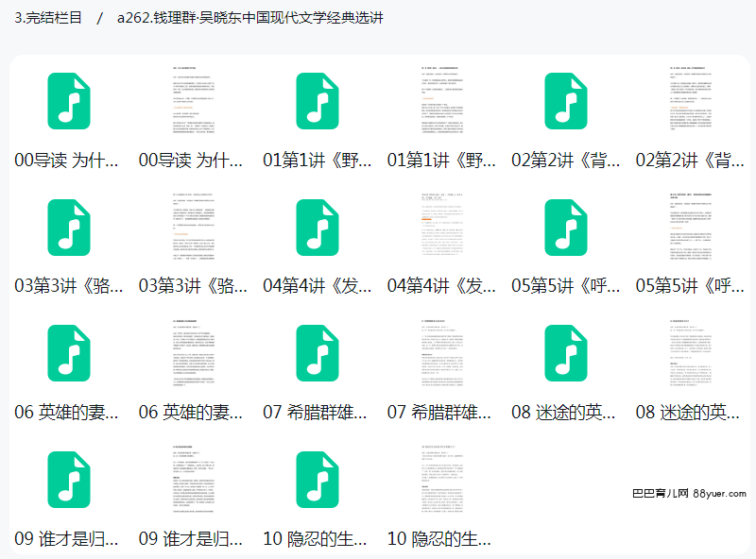Click the 05第5讲 audio file icon
This screenshot has width=756, height=559.
566,228
